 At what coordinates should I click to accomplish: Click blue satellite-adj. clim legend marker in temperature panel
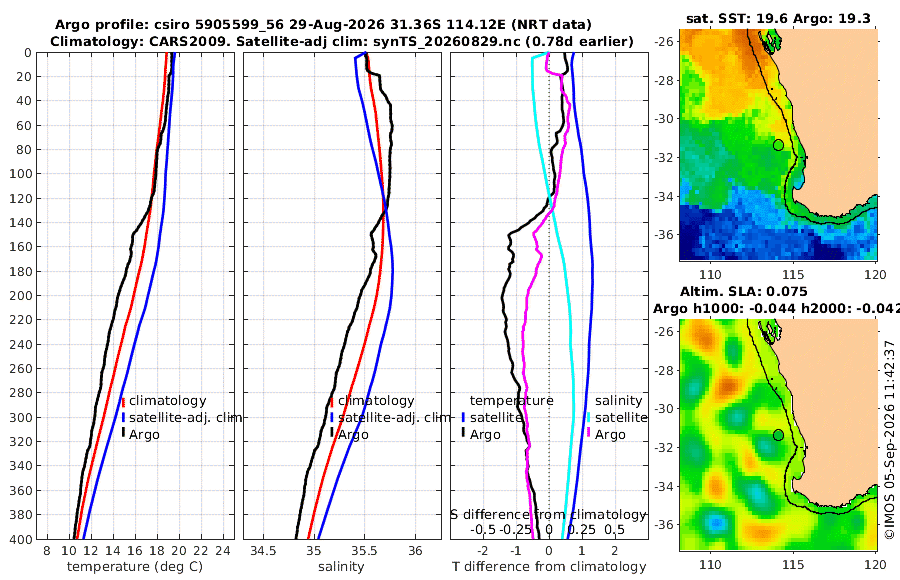click(x=123, y=418)
